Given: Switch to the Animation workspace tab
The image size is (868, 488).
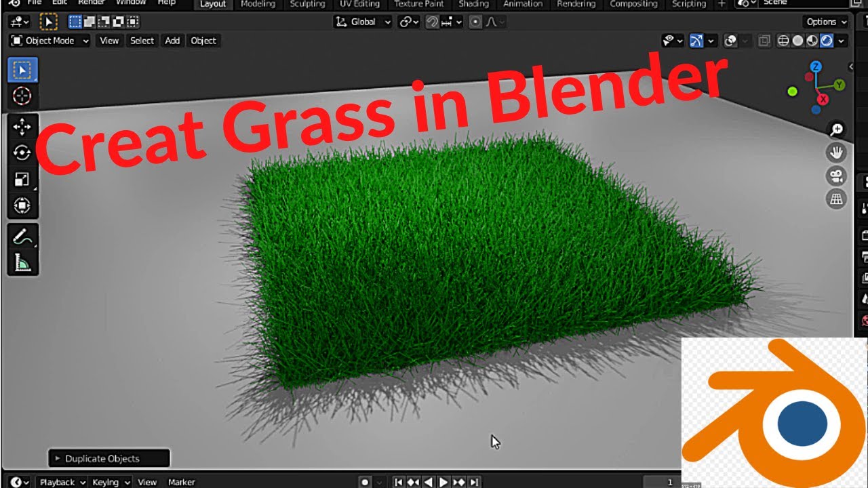Looking at the screenshot, I should tap(523, 4).
